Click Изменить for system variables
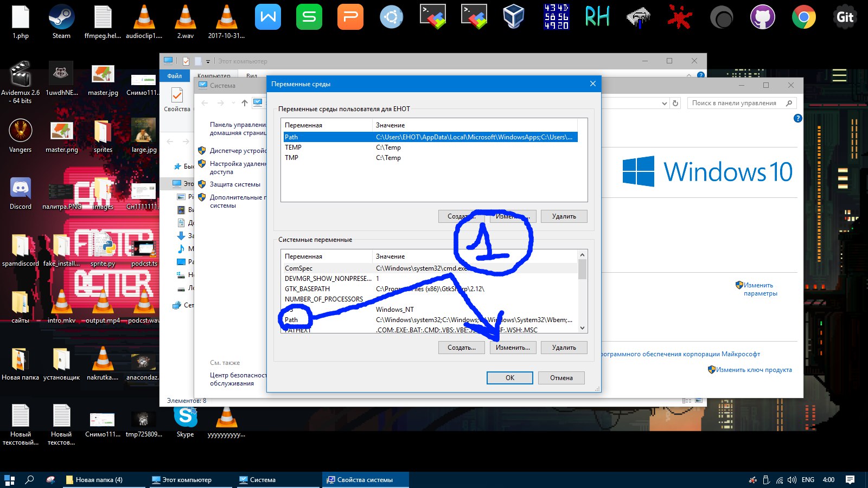This screenshot has height=488, width=868. pos(513,348)
